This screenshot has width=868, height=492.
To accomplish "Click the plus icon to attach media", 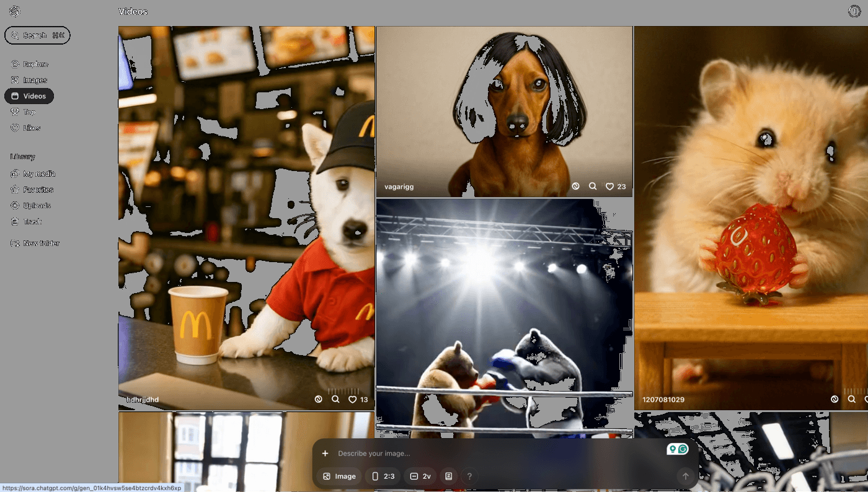I will coord(325,454).
